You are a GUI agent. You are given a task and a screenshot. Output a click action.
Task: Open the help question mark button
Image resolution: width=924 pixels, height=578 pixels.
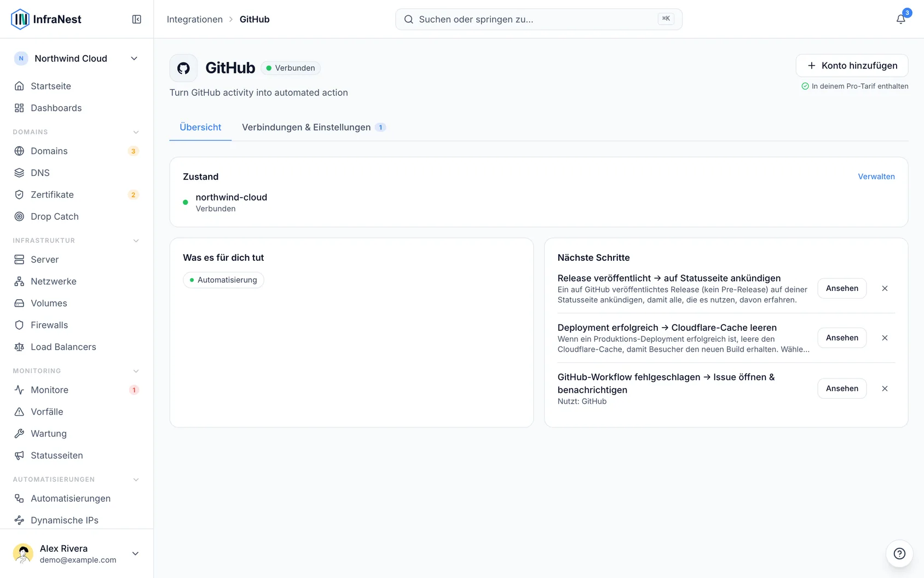tap(899, 553)
